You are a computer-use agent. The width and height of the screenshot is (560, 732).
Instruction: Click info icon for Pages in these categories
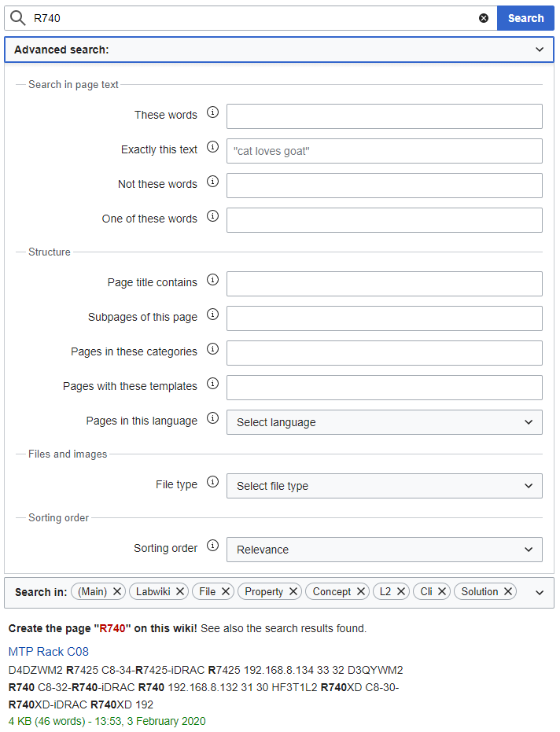click(212, 349)
